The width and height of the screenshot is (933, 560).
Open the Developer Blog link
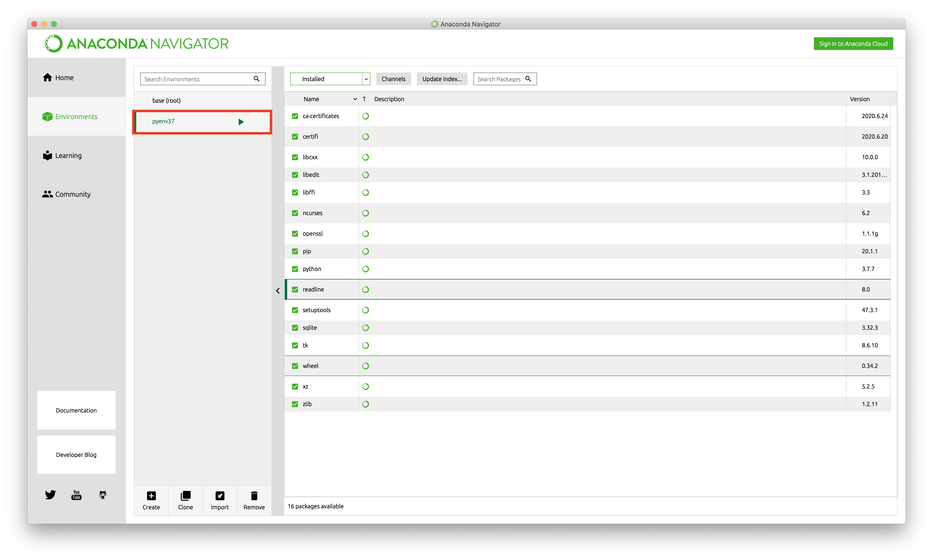76,455
